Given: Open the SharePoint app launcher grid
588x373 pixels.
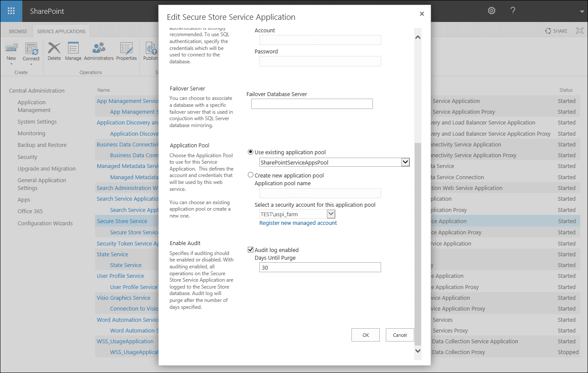Looking at the screenshot, I should [x=11, y=11].
